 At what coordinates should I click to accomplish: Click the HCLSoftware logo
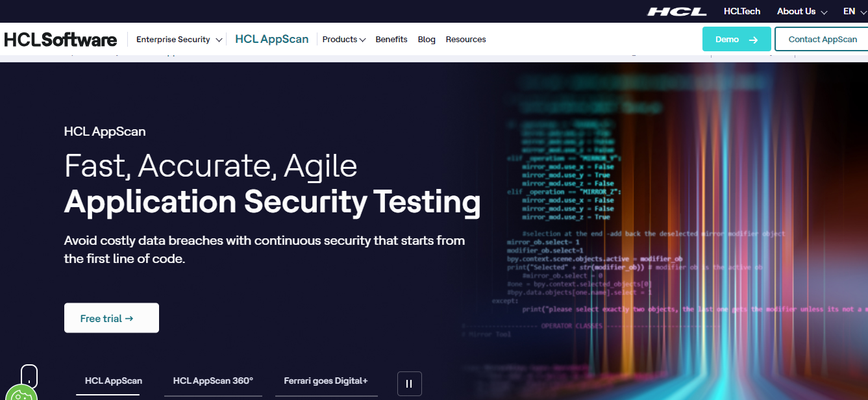point(60,40)
